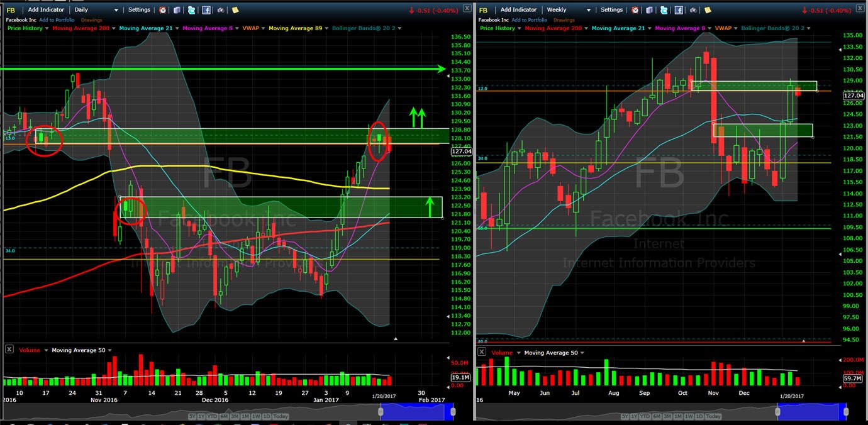Click left handle of daily range slider
Screen dimensions: 868x425
(x=381, y=411)
